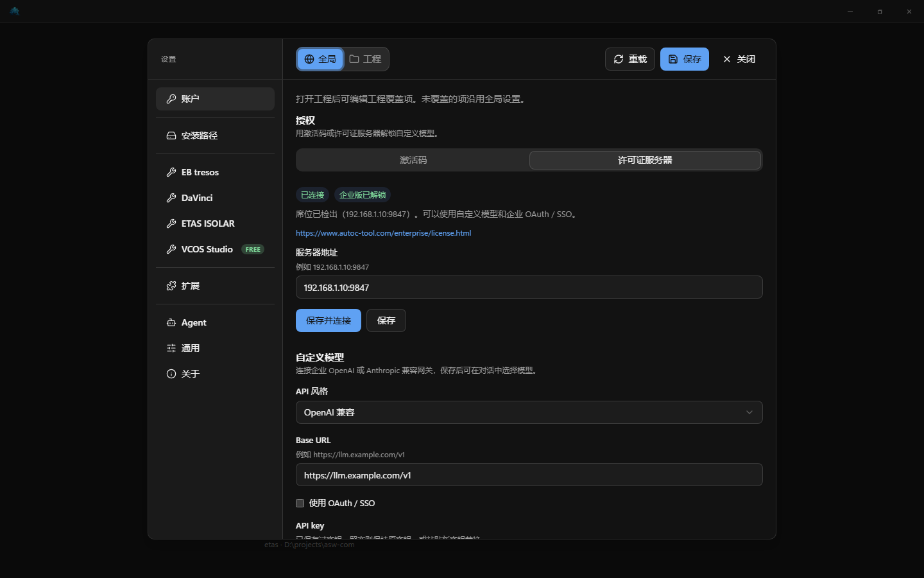The height and width of the screenshot is (578, 924).
Task: Select the 安装路径 drive icon entry
Action: tap(215, 136)
